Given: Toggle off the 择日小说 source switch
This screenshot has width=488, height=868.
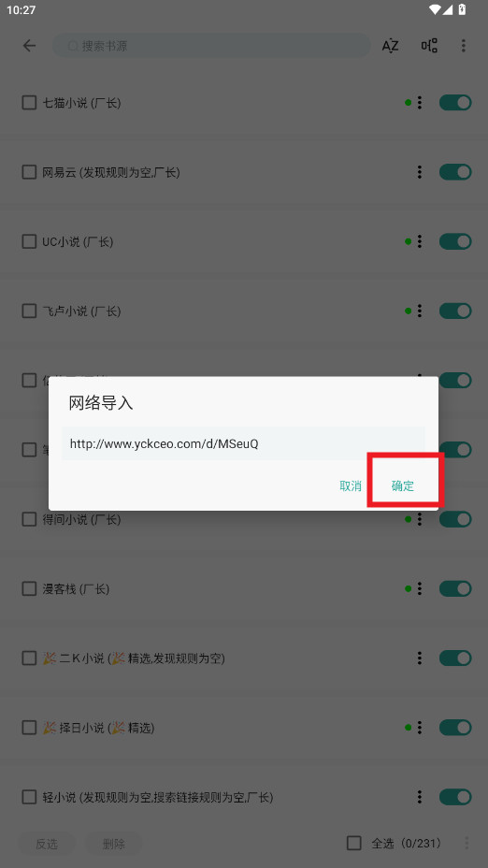Looking at the screenshot, I should [x=455, y=728].
